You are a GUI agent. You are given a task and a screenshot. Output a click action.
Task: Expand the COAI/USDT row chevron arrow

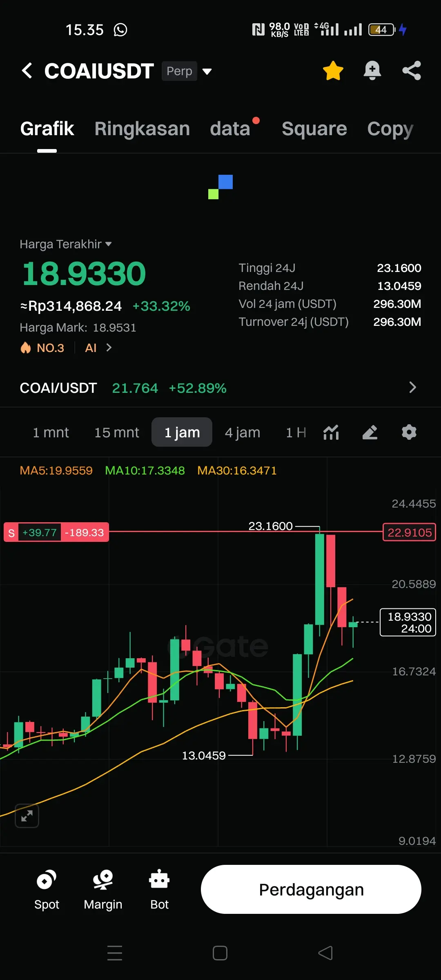412,388
